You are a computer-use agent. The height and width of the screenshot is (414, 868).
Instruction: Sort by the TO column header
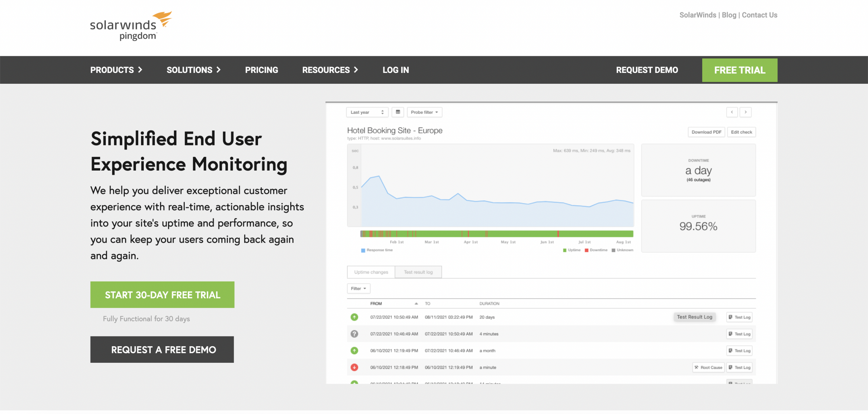(x=428, y=303)
